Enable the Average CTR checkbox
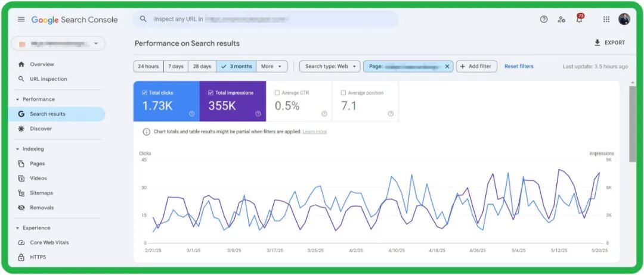The height and width of the screenshot is (275, 644). point(277,93)
